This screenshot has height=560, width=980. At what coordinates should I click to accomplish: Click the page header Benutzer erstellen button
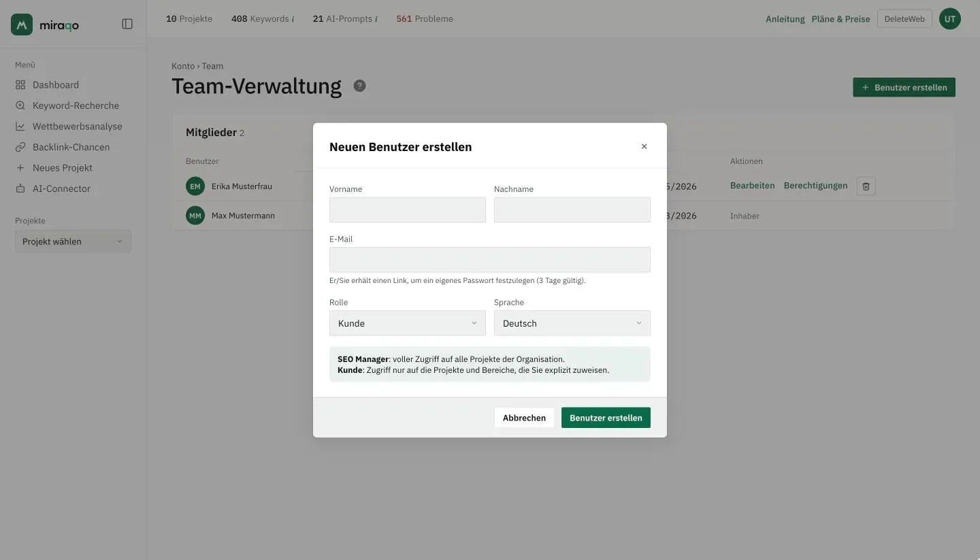tap(904, 87)
